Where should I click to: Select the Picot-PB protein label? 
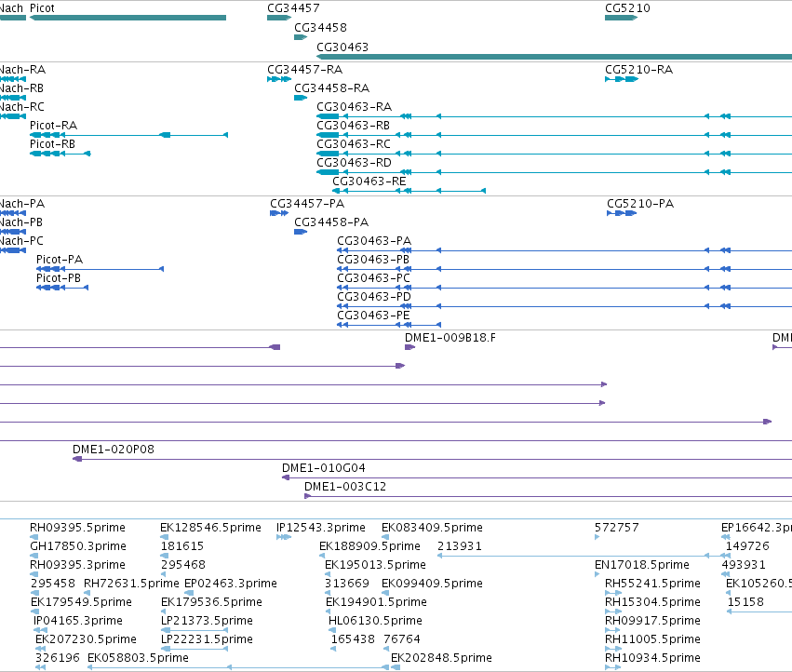(x=59, y=278)
